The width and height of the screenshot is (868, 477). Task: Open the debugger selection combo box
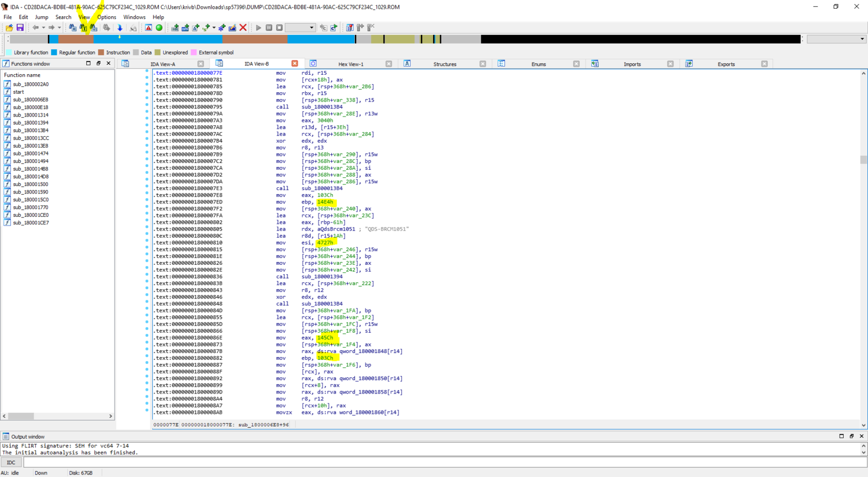pyautogui.click(x=301, y=28)
